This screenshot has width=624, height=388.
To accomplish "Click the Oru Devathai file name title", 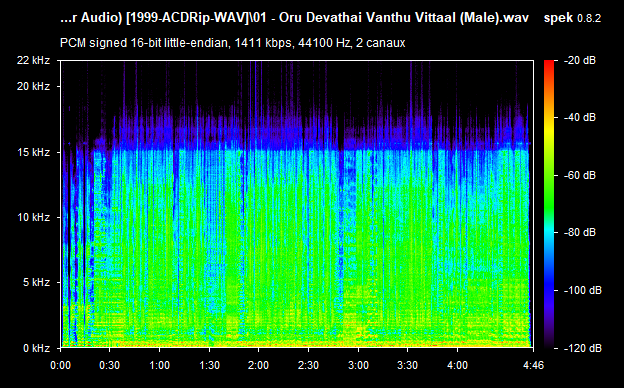I will [x=294, y=18].
